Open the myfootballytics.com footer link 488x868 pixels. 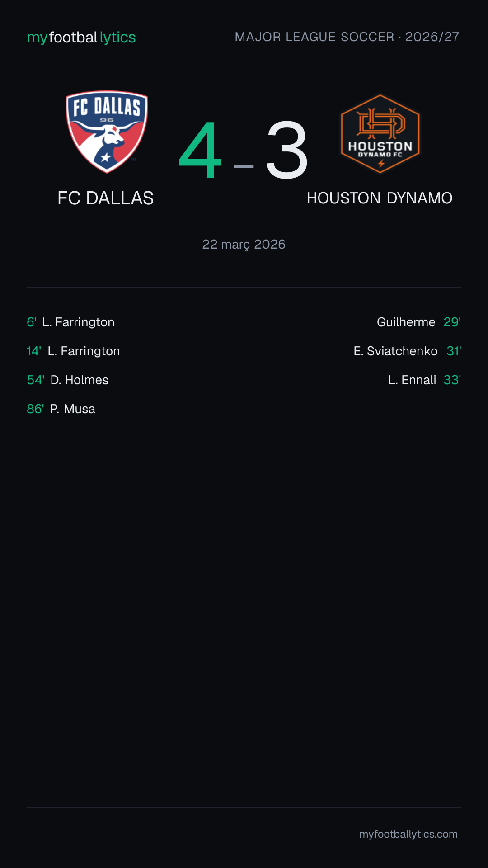click(408, 834)
